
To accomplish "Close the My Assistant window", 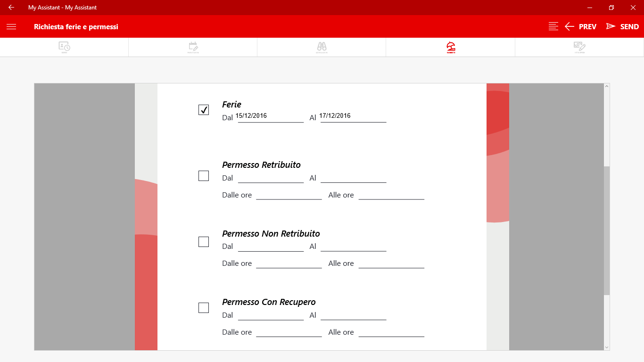I will (x=633, y=8).
